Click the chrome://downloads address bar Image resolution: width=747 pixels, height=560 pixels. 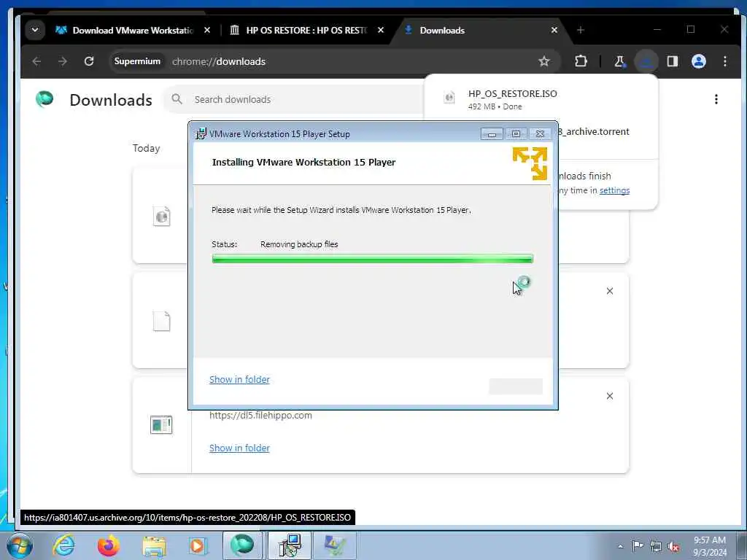333,61
